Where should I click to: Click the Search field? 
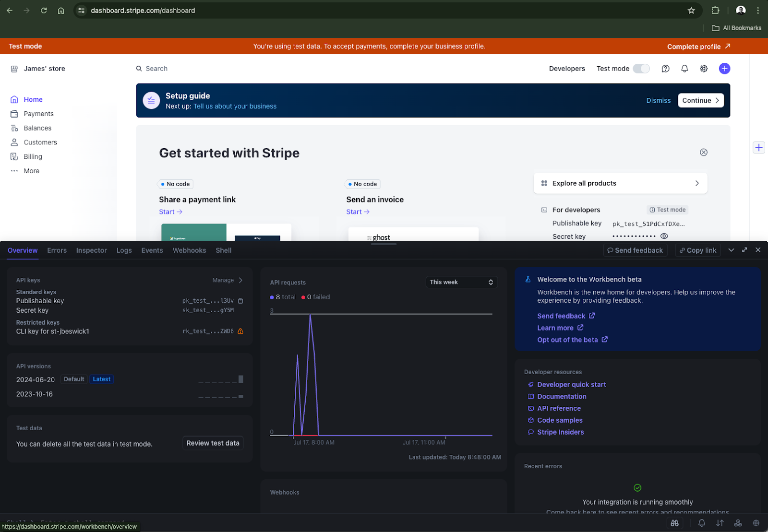tap(156, 69)
